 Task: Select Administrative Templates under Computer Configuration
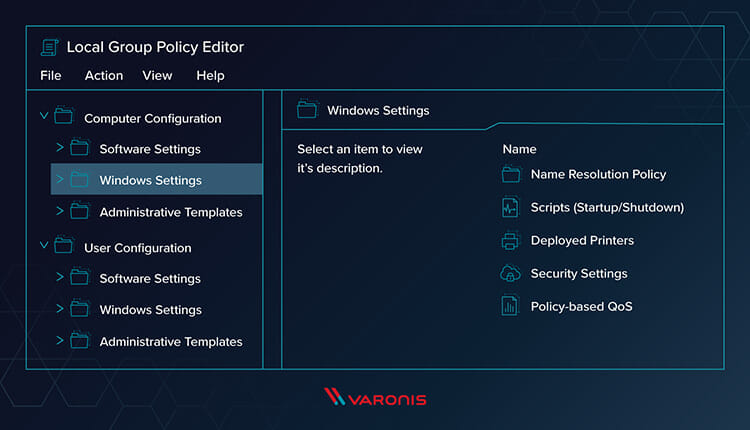tap(171, 212)
